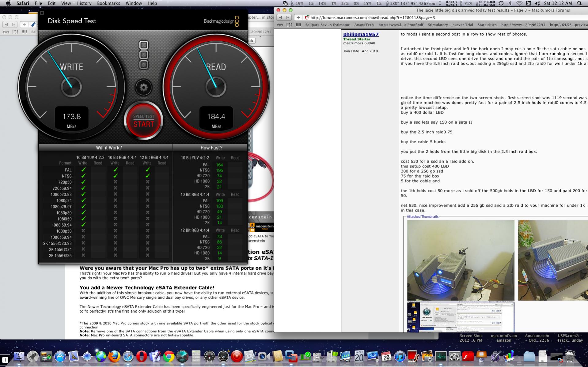This screenshot has height=367, width=588.
Task: Click the Write speed gauge
Action: point(71,87)
